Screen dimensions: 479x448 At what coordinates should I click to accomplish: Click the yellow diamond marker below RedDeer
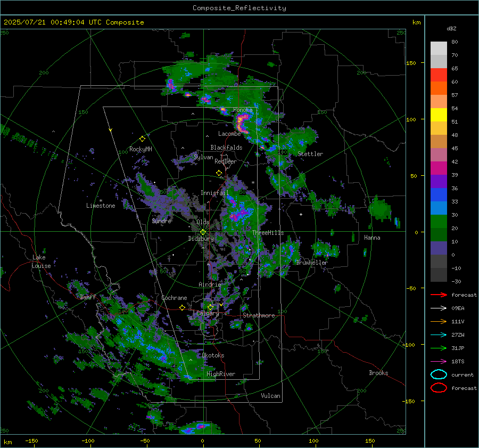[219, 173]
